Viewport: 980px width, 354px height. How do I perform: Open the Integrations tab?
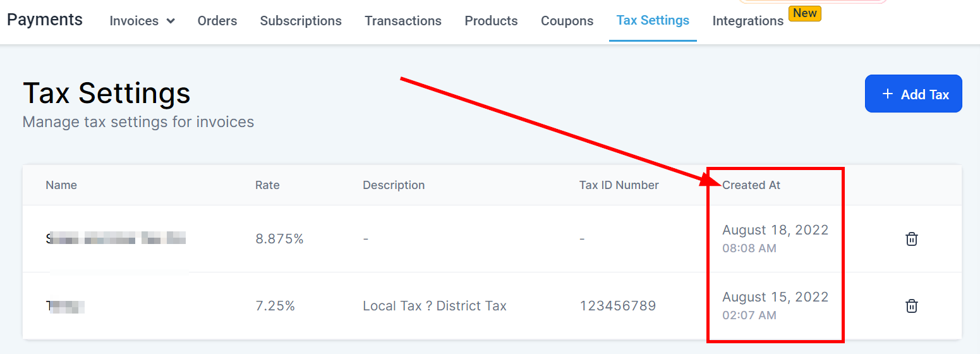point(747,21)
